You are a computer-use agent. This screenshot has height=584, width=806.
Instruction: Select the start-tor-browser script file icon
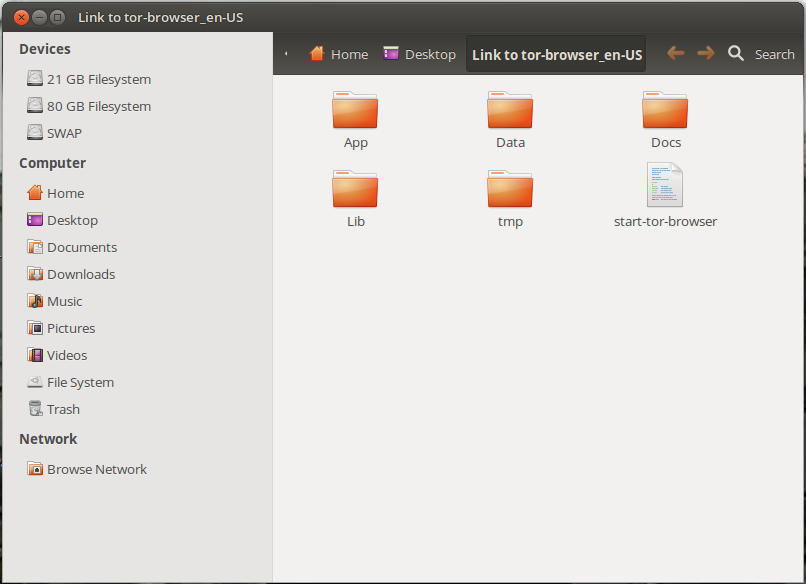tap(665, 185)
